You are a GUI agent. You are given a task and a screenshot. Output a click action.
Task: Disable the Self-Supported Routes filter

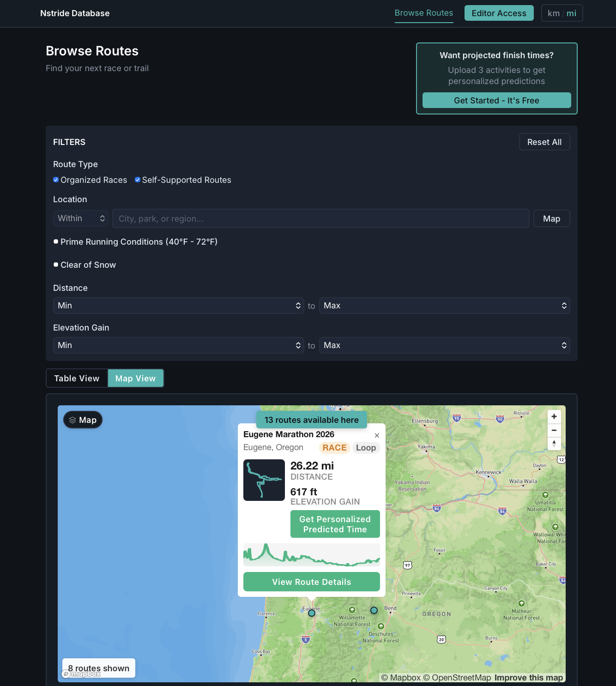pos(137,180)
